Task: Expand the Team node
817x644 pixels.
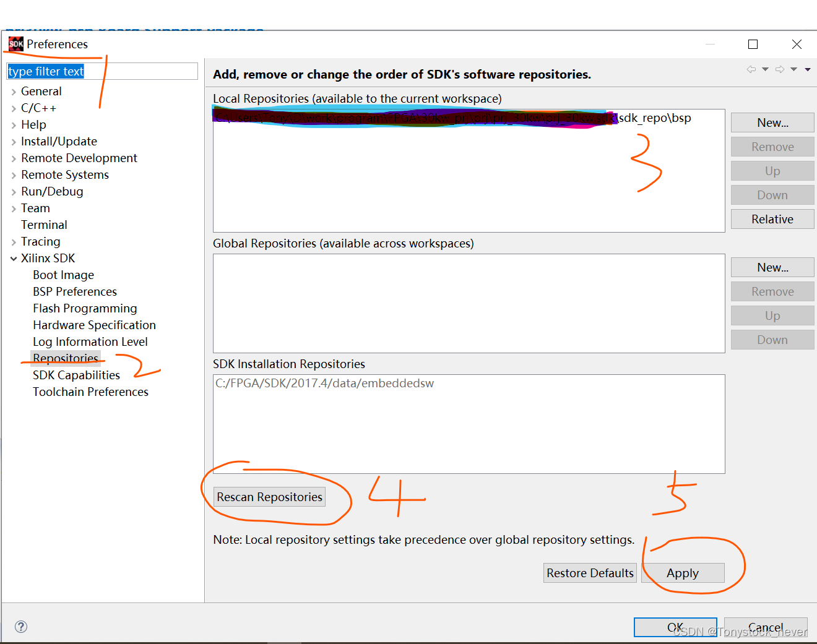Action: coord(14,208)
